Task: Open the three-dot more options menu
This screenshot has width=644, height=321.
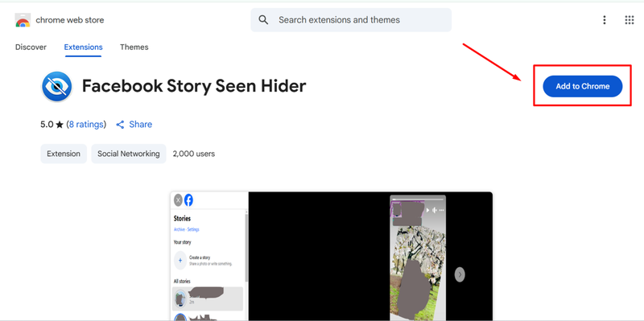Action: (x=605, y=20)
